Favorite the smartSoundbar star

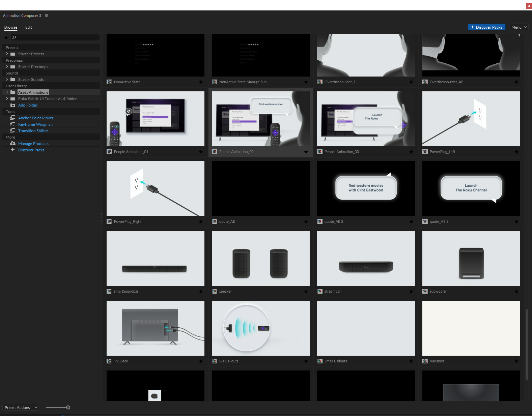tap(201, 291)
